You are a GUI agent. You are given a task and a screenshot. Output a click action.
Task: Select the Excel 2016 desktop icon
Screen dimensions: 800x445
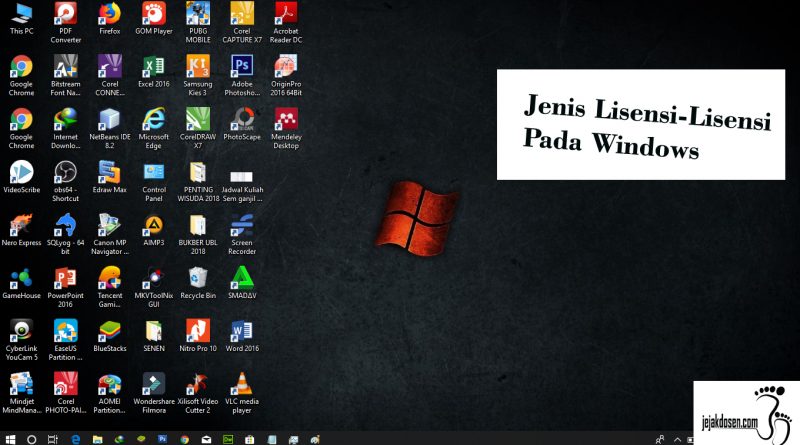154,71
